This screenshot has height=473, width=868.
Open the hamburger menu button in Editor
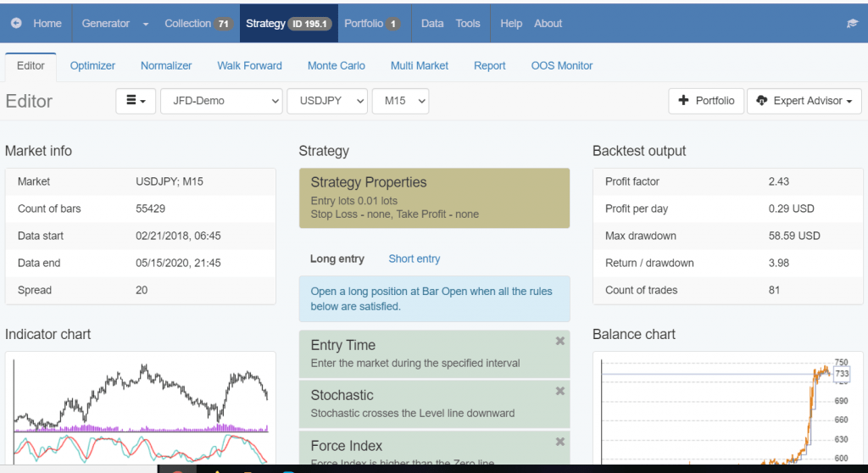point(136,101)
